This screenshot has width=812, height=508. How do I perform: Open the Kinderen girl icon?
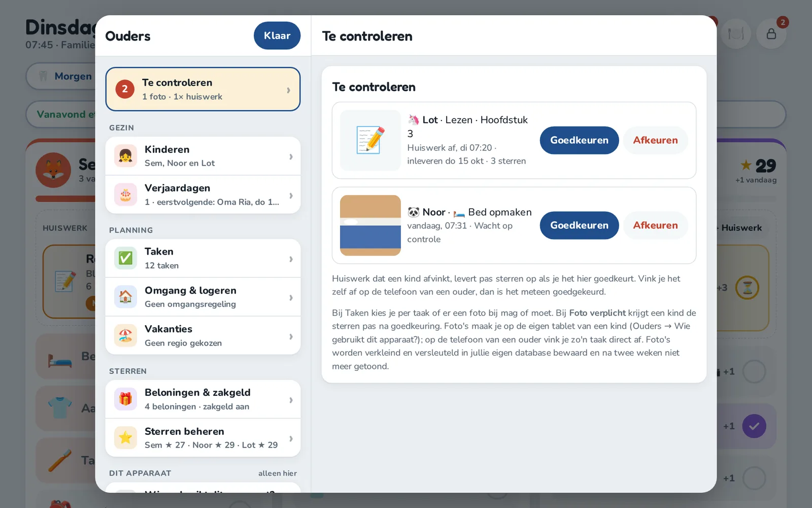coord(125,156)
